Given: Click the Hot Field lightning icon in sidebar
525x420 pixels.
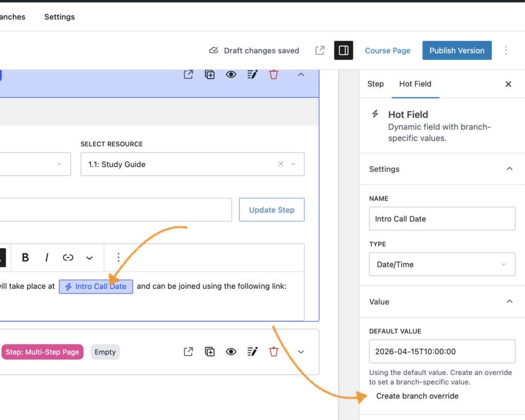Looking at the screenshot, I should click(375, 114).
